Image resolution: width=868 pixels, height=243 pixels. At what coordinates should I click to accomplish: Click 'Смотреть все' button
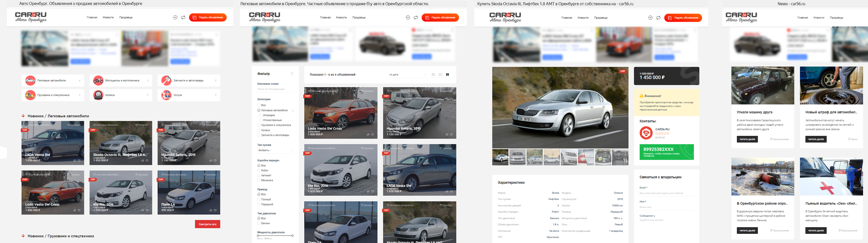click(208, 224)
